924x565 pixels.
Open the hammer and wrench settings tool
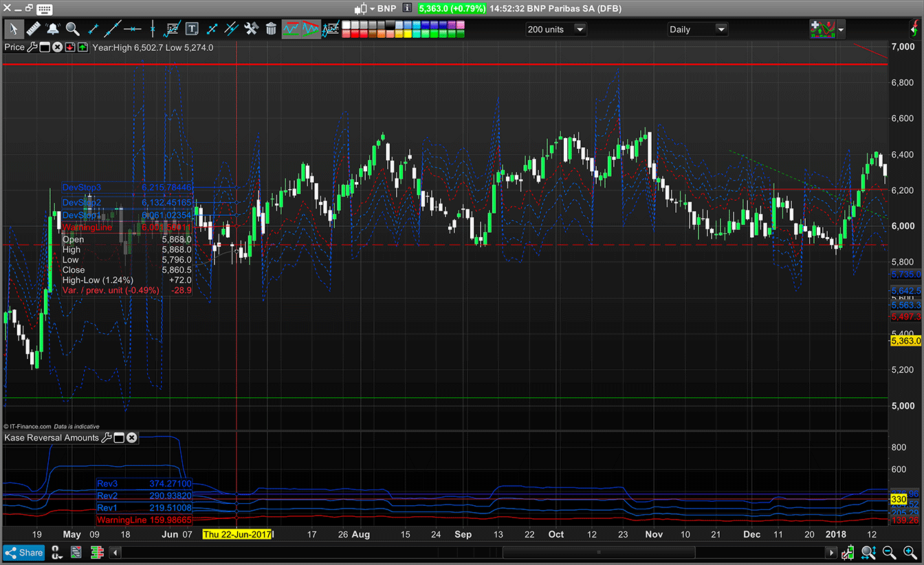pos(251,29)
